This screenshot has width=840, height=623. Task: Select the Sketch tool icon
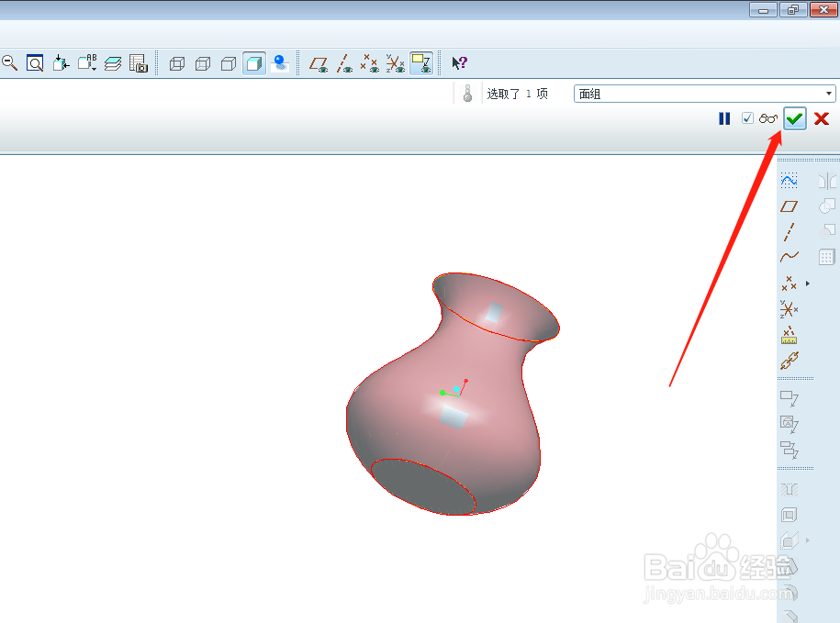click(789, 181)
